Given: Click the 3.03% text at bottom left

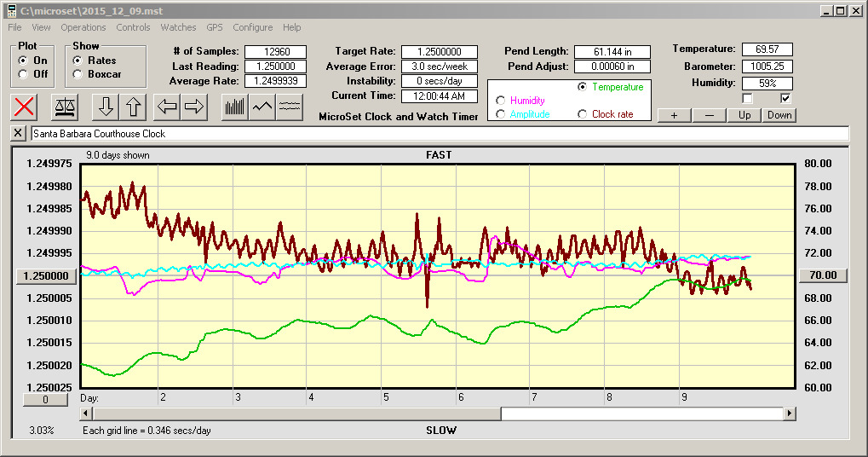Looking at the screenshot, I should (42, 431).
